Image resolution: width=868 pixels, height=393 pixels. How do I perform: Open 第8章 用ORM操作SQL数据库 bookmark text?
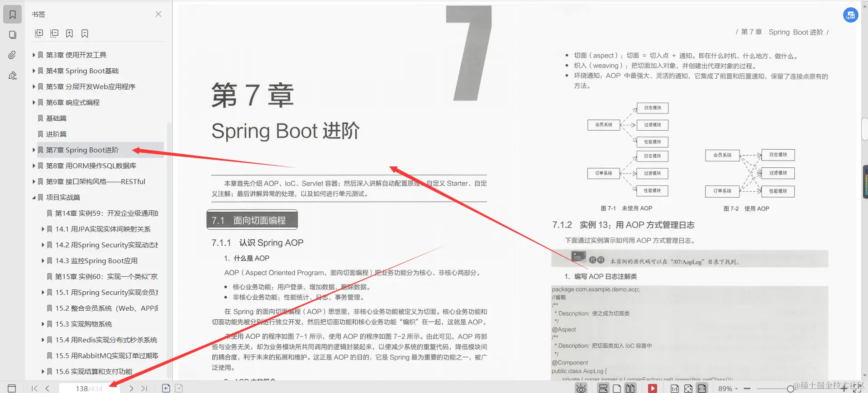91,166
